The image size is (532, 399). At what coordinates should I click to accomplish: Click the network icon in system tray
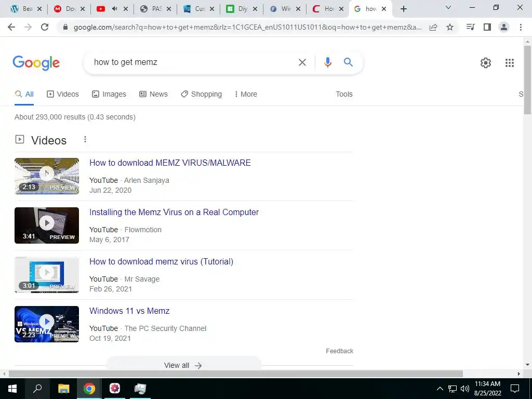pos(453,389)
